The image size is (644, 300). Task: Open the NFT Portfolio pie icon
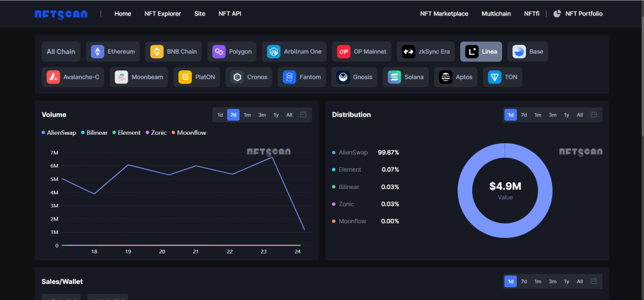(x=557, y=14)
